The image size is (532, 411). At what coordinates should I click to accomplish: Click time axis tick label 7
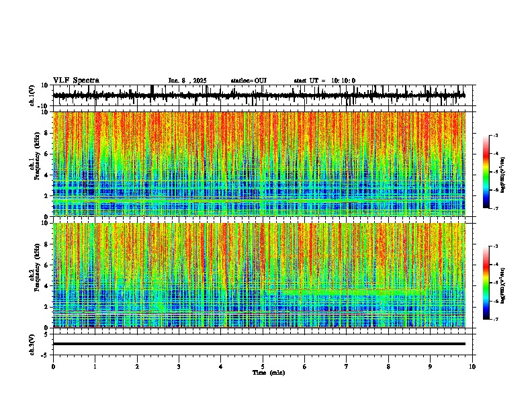tap(347, 367)
